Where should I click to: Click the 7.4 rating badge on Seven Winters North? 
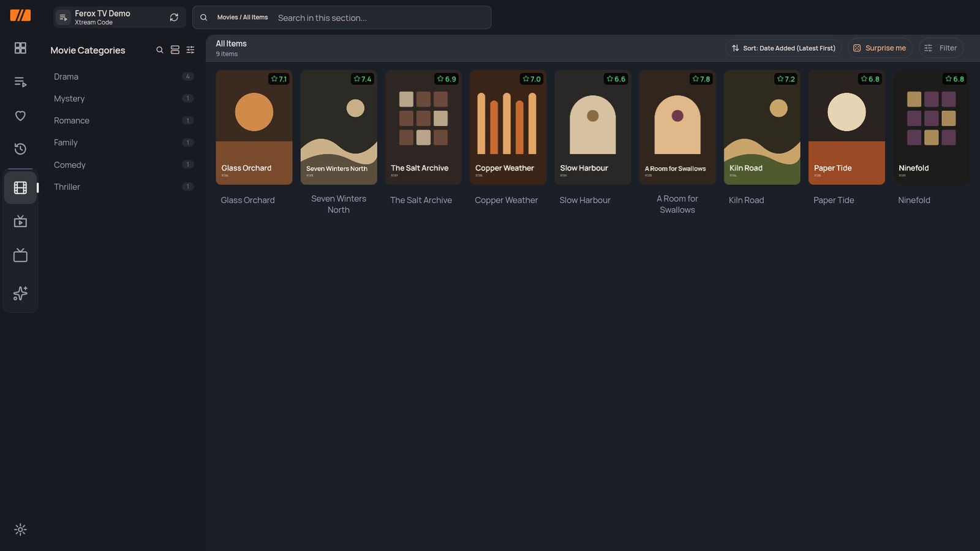(x=363, y=79)
